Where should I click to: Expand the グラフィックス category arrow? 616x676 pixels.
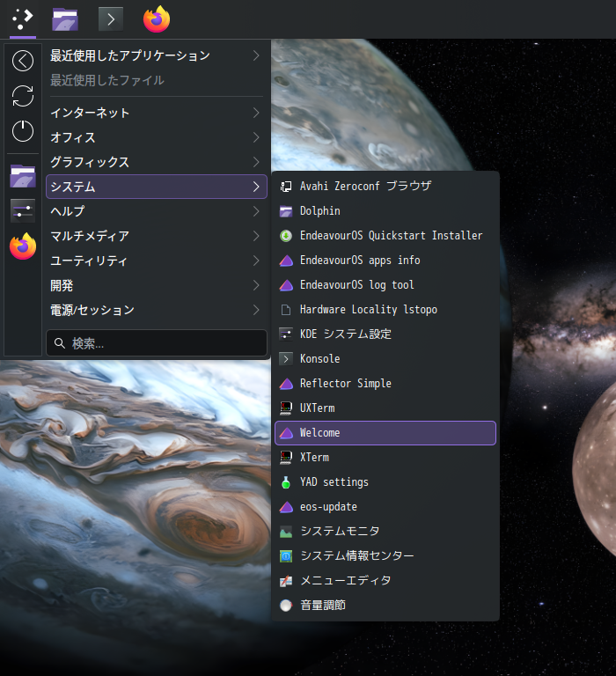(256, 162)
